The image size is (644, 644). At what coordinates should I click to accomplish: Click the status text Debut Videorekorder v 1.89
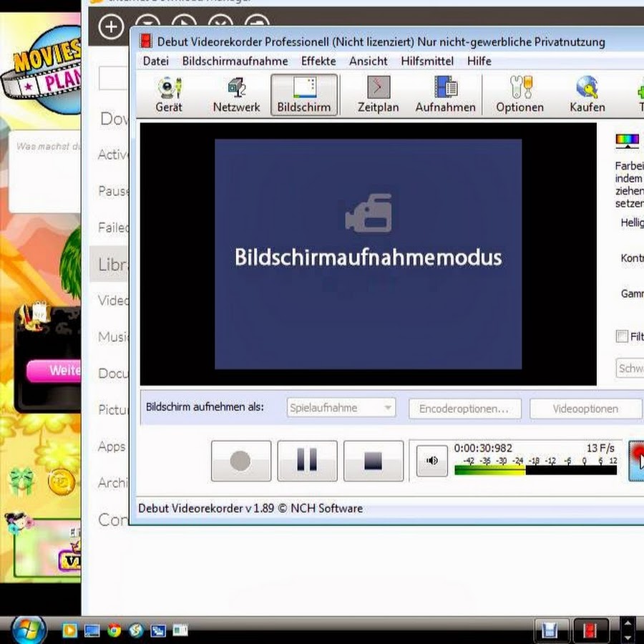pyautogui.click(x=250, y=509)
